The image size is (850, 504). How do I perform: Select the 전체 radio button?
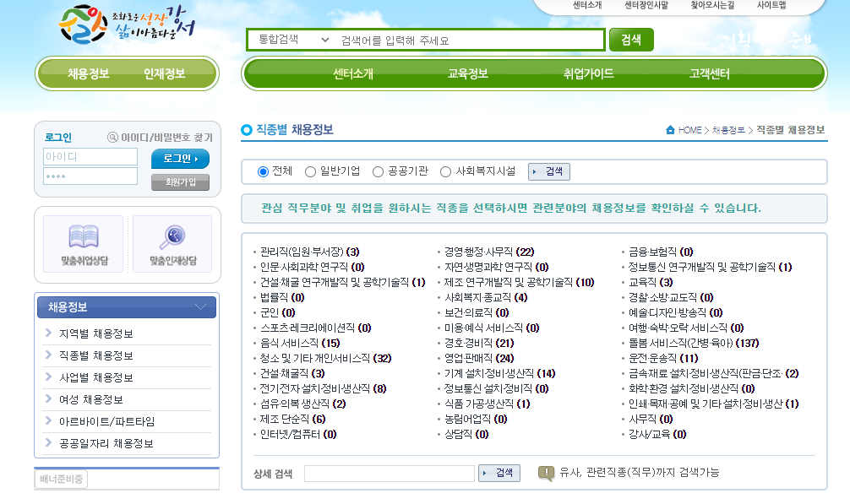pos(263,171)
